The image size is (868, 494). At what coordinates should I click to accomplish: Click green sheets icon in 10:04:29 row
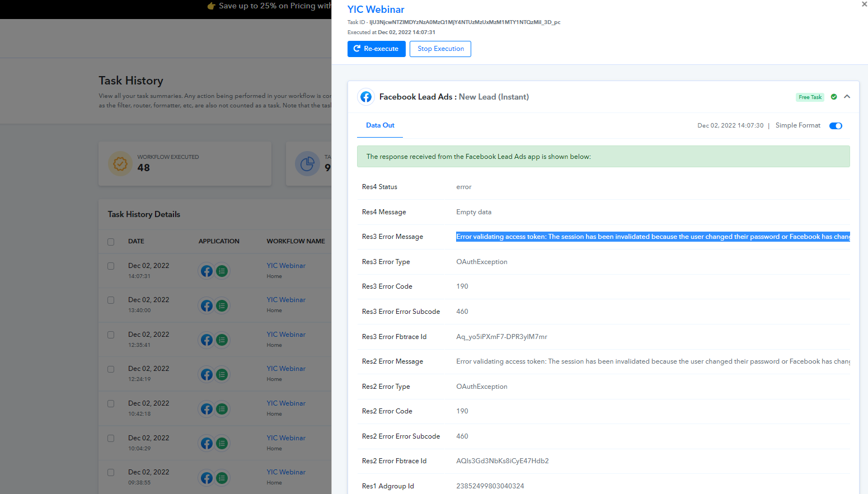tap(222, 444)
